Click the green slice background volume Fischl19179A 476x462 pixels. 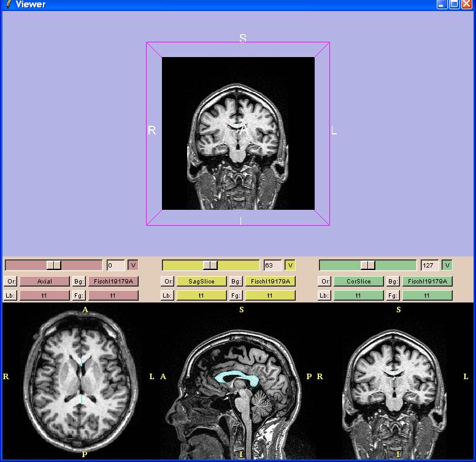coord(428,282)
